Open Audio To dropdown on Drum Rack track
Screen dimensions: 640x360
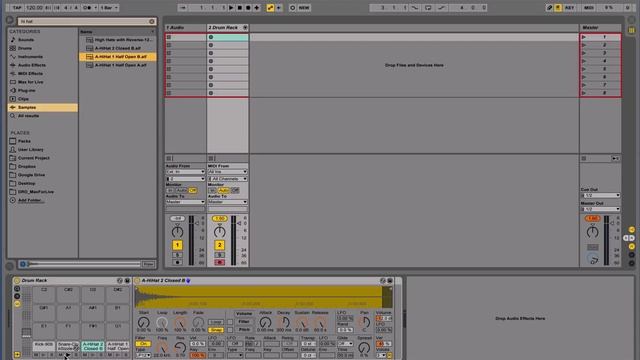pyautogui.click(x=227, y=202)
